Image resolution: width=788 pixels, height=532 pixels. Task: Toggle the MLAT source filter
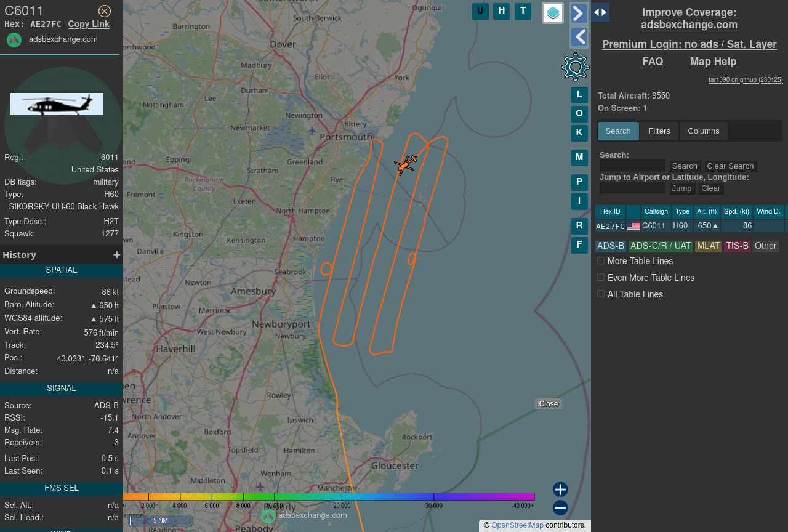tap(708, 246)
